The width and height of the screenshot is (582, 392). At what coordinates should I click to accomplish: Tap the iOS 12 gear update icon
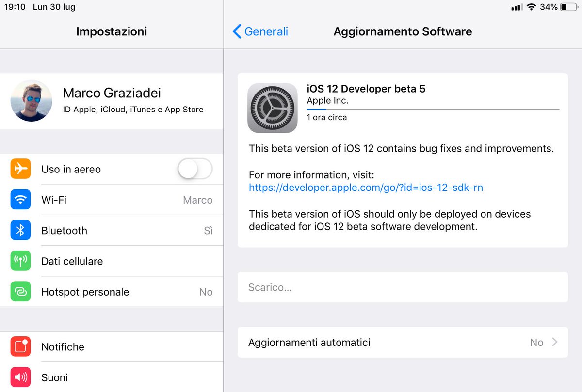click(273, 108)
